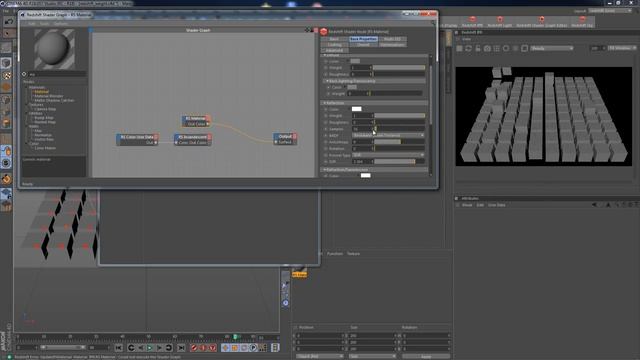Toggle the Position keyframe channel icon
Viewport: 640px width, 360px height.
point(225,348)
